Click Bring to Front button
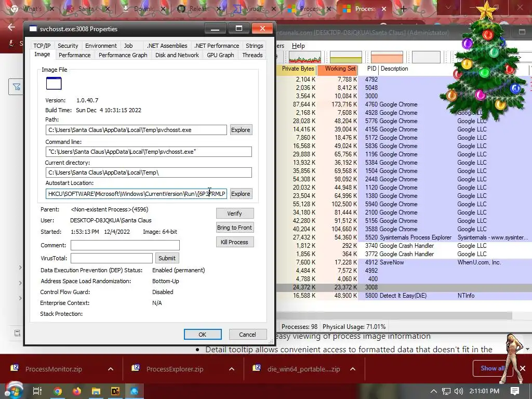 pyautogui.click(x=234, y=228)
